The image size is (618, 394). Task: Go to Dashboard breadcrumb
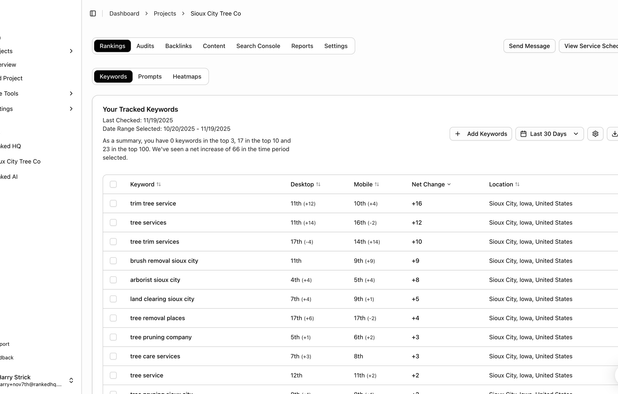(124, 13)
